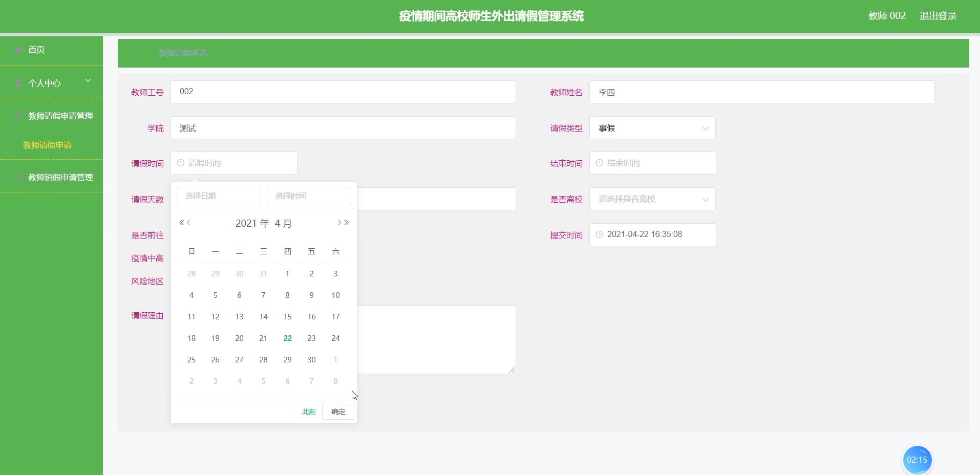Select date 10 in the calendar
980x475 pixels.
(x=335, y=295)
